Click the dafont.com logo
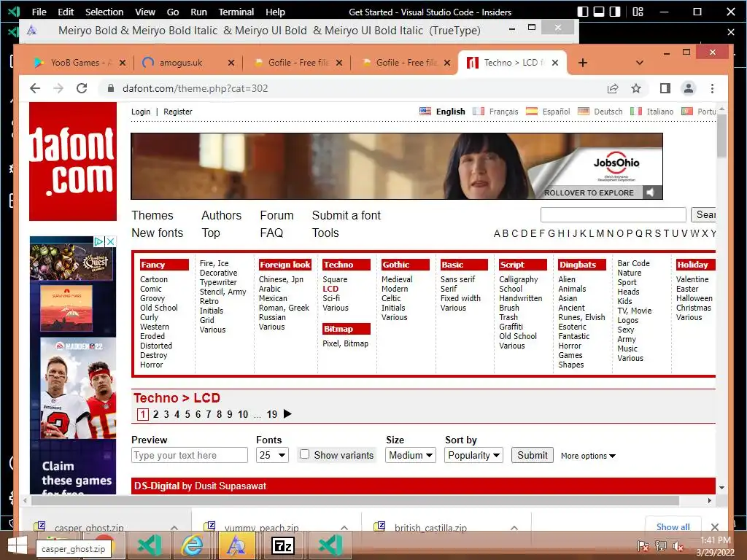The image size is (747, 560). click(x=73, y=161)
